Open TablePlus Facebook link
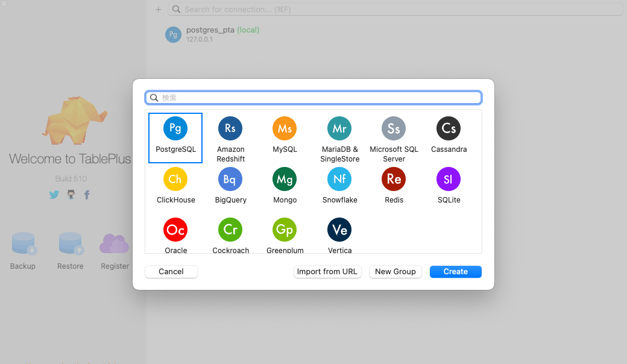This screenshot has height=364, width=627. pyautogui.click(x=87, y=195)
